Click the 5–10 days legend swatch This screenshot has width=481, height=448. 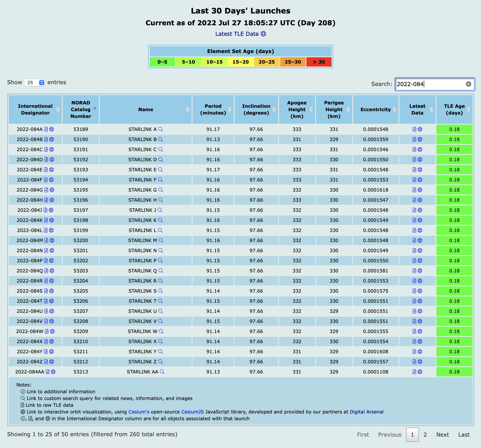pos(189,62)
